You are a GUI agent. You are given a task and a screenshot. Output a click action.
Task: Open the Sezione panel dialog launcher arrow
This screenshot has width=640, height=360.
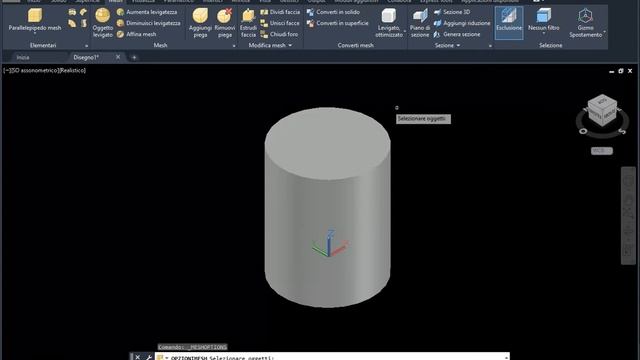(x=490, y=46)
